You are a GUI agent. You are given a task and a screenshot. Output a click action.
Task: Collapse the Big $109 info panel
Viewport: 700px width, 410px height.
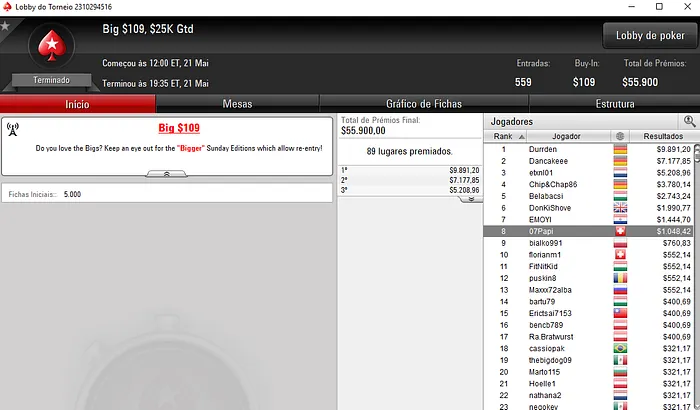point(167,174)
